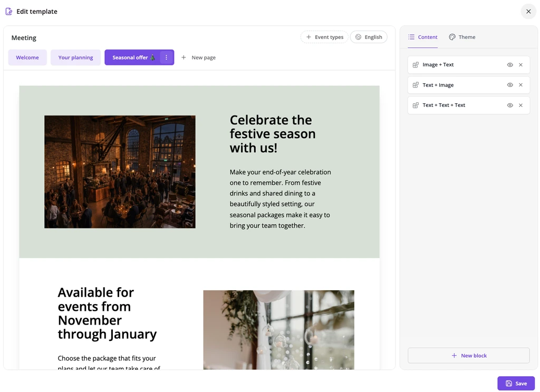Open the Event types selector
Screen dimensions: 540x392
pos(324,37)
